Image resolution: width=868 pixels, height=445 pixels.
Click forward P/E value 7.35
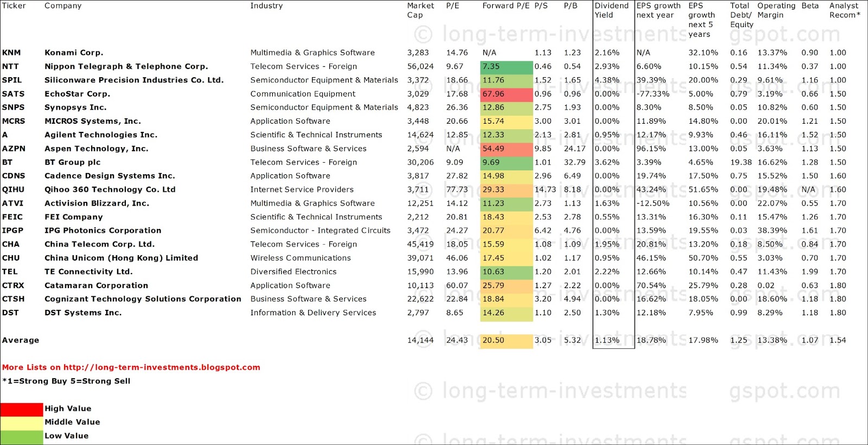coord(507,67)
